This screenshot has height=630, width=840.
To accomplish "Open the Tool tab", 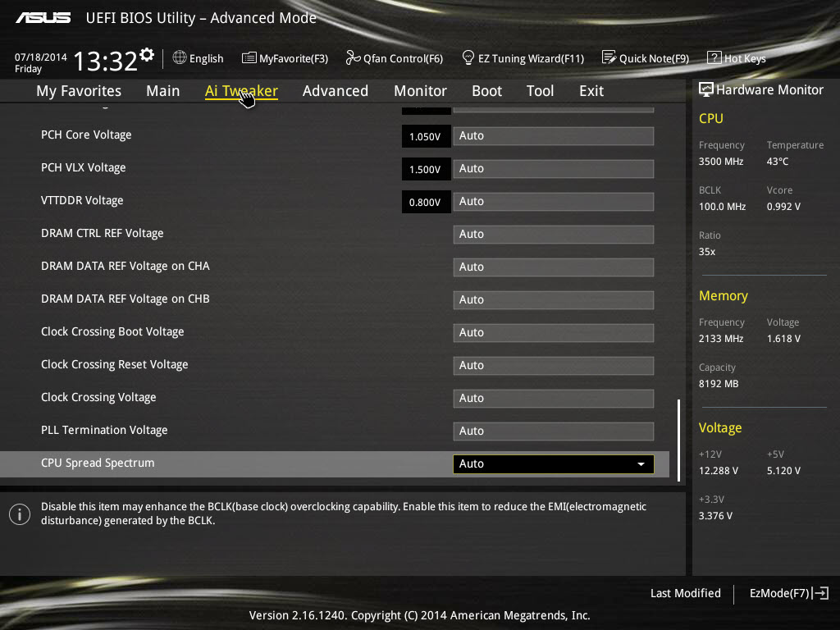I will coord(540,91).
